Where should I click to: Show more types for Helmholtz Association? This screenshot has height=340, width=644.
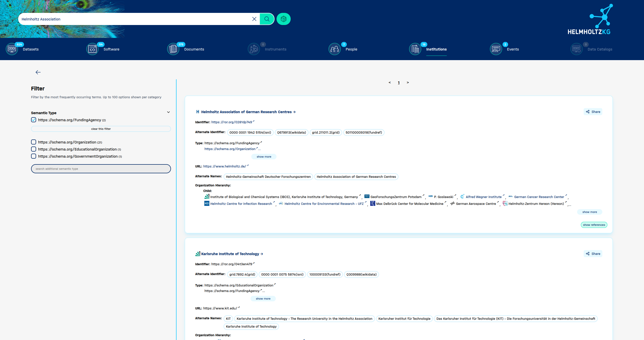click(x=264, y=157)
